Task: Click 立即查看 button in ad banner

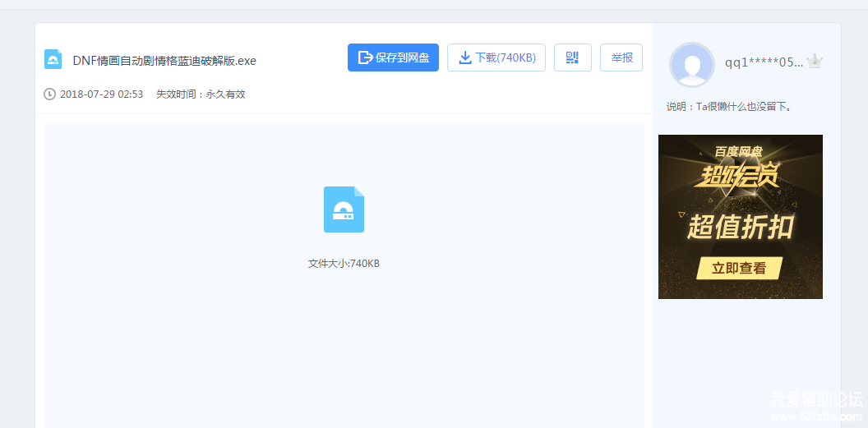Action: [739, 268]
